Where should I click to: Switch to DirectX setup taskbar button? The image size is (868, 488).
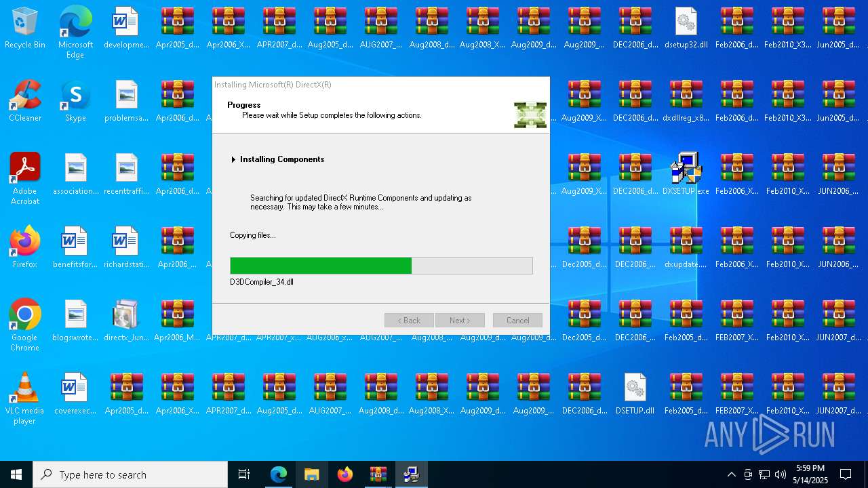411,474
